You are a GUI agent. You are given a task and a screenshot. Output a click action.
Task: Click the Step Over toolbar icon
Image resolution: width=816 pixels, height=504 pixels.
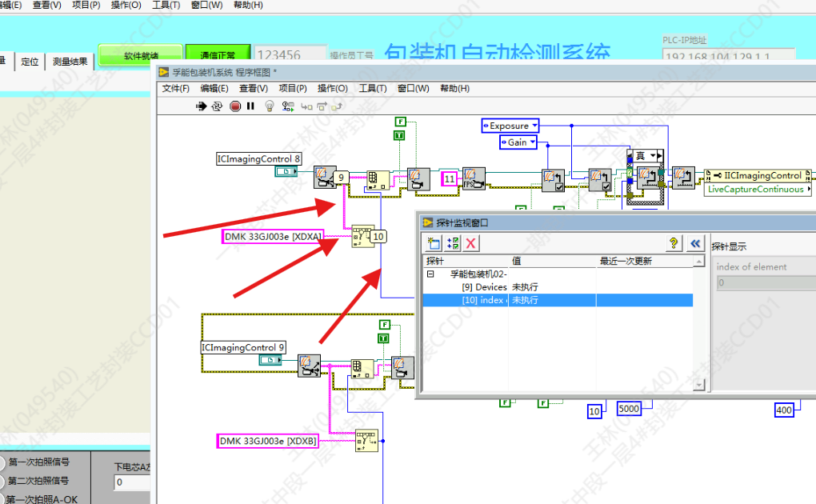pyautogui.click(x=322, y=106)
